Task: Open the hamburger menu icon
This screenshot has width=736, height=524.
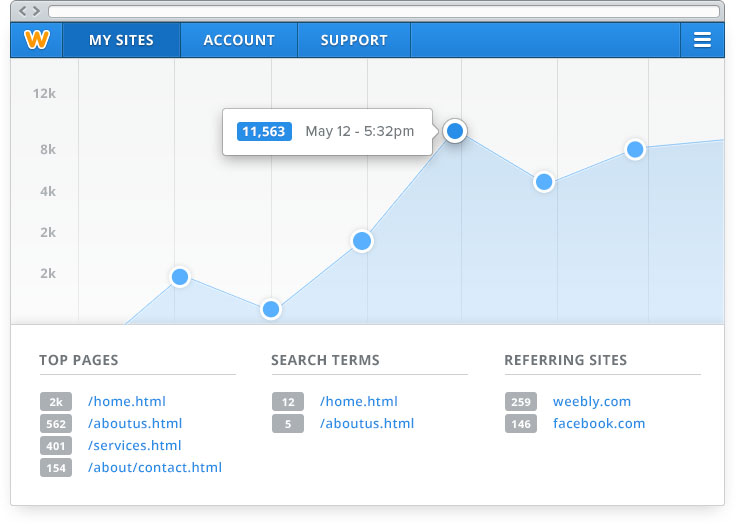Action: tap(702, 40)
